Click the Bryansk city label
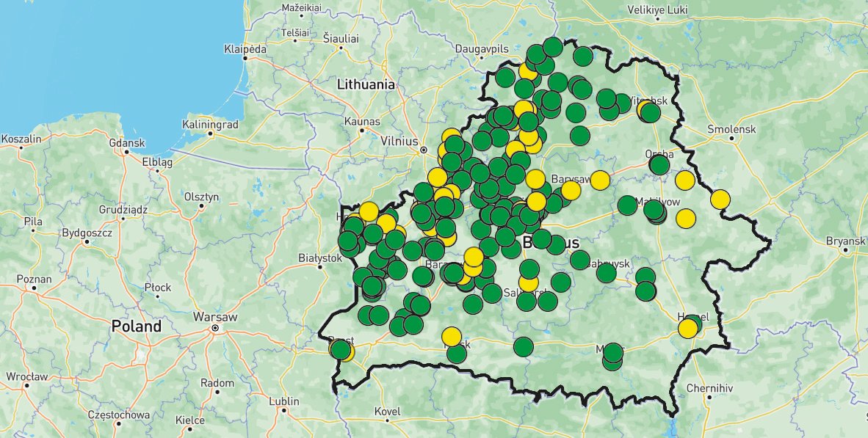The width and height of the screenshot is (868, 438). pyautogui.click(x=845, y=241)
